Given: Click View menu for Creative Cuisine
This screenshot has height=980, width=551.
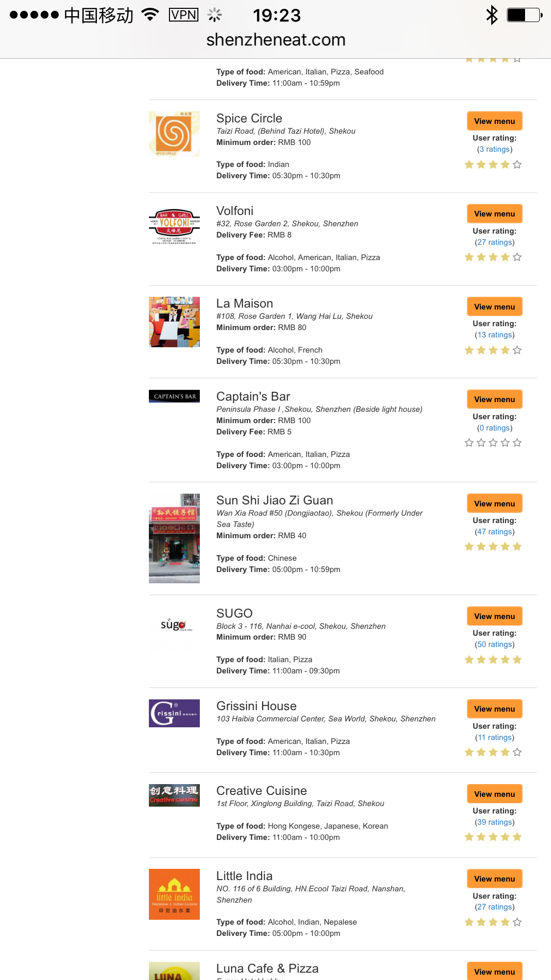Looking at the screenshot, I should 494,794.
